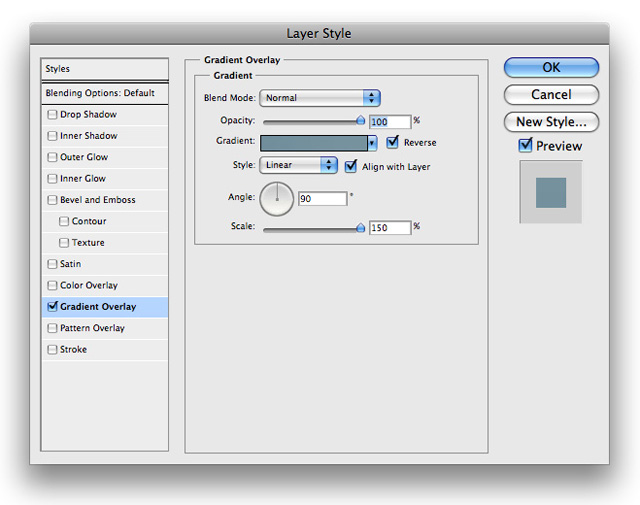
Task: Click the Angle dial control
Action: click(x=277, y=199)
